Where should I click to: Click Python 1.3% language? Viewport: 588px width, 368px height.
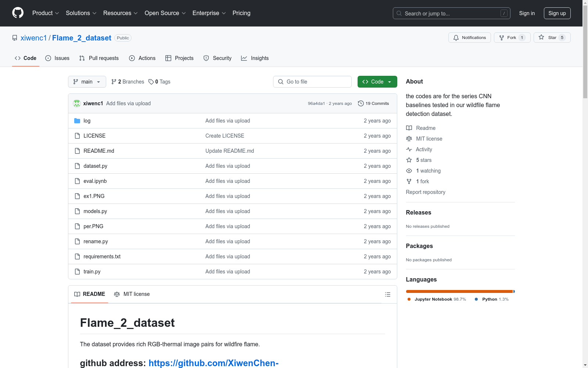click(x=492, y=299)
